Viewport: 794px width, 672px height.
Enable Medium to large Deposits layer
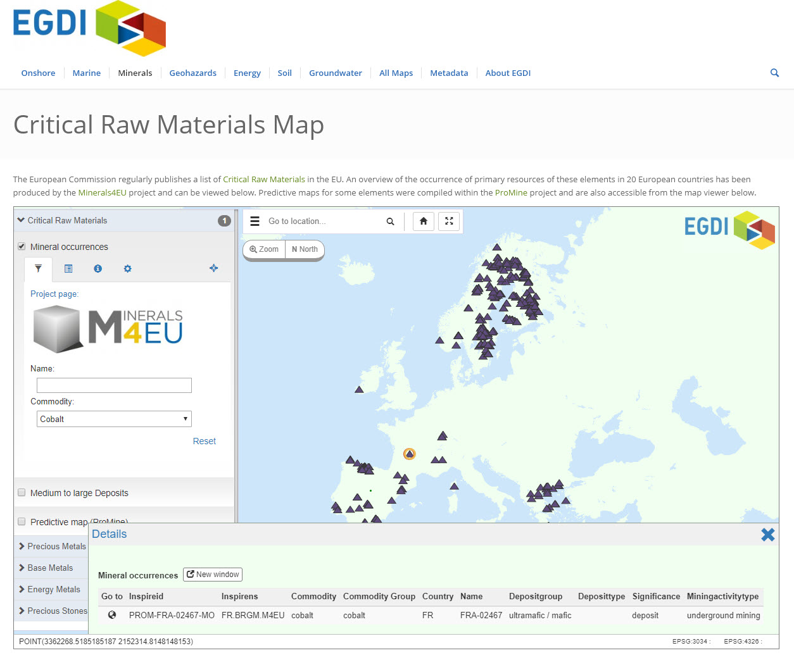pos(22,492)
